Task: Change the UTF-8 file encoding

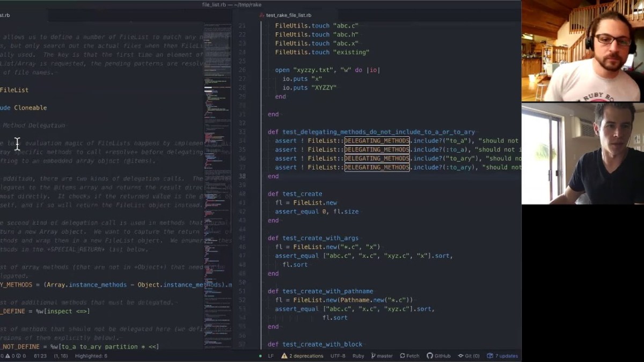Action: (338, 356)
